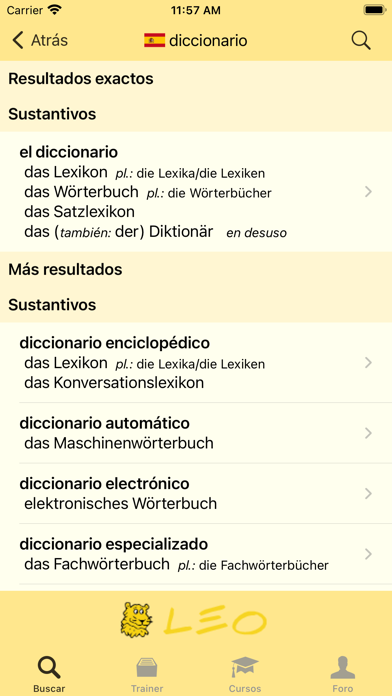This screenshot has width=392, height=696.
Task: Open the diccionario especializado entry chevron
Action: pyautogui.click(x=368, y=554)
